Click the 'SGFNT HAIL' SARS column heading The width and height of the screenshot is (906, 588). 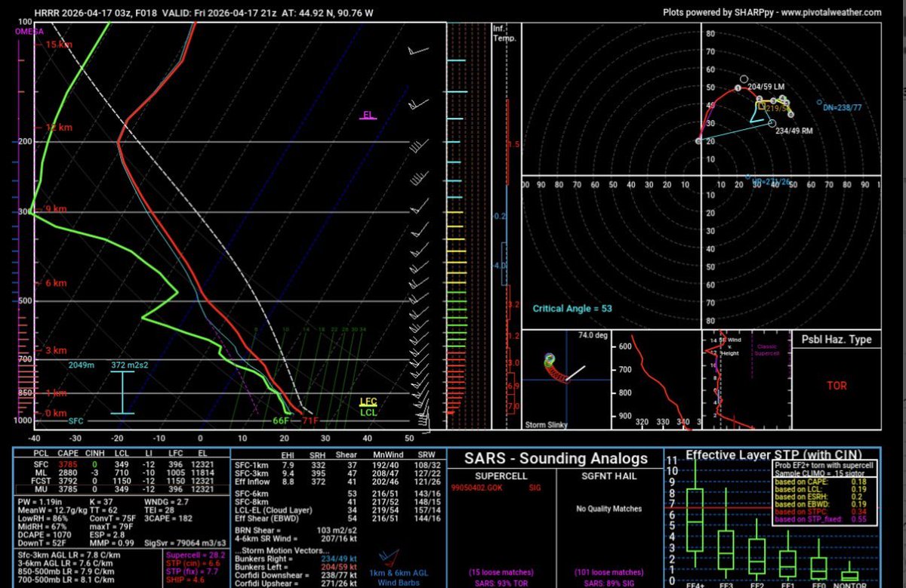609,478
